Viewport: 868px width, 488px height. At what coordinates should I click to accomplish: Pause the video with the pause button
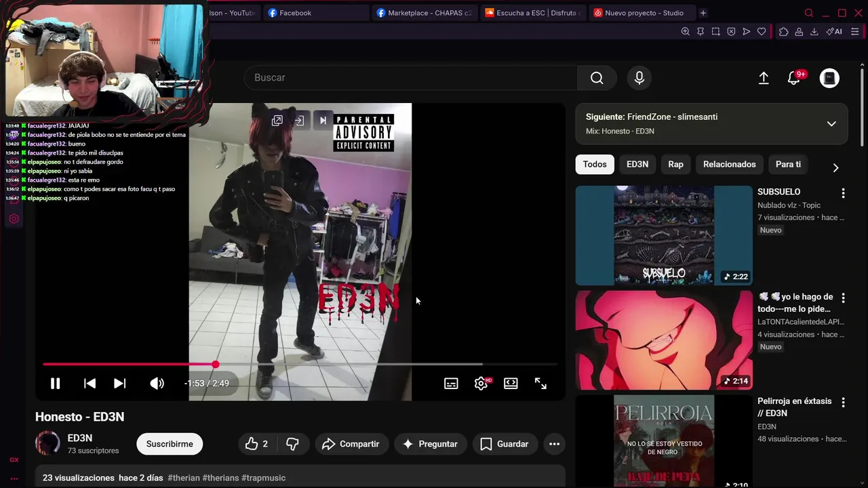coord(55,384)
